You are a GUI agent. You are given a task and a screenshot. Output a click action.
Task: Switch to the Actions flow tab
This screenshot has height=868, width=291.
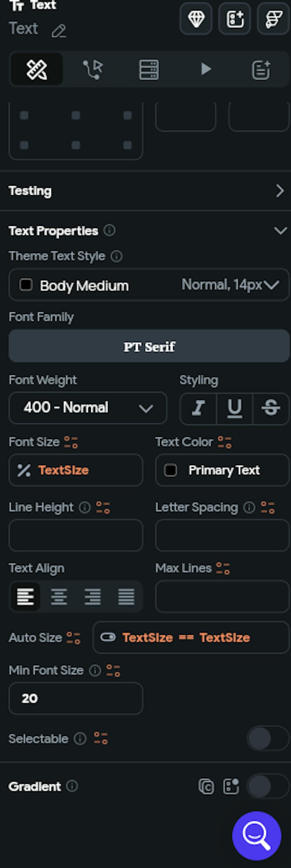(93, 69)
